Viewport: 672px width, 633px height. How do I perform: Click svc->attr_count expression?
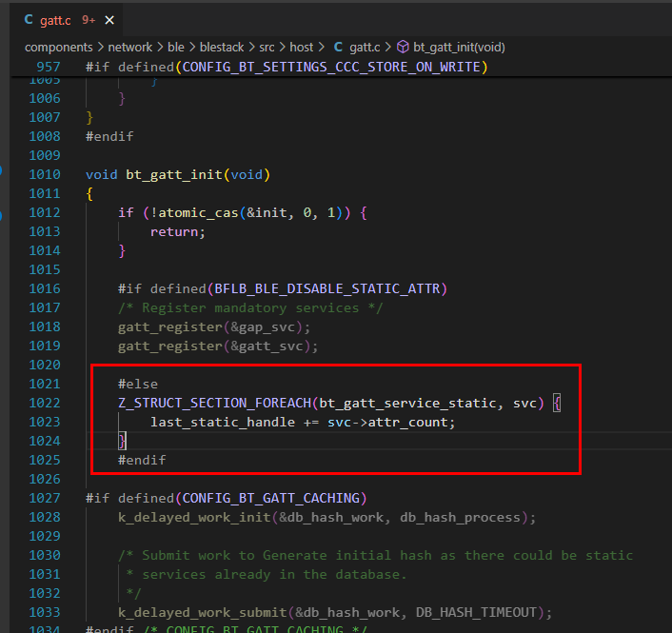387,422
